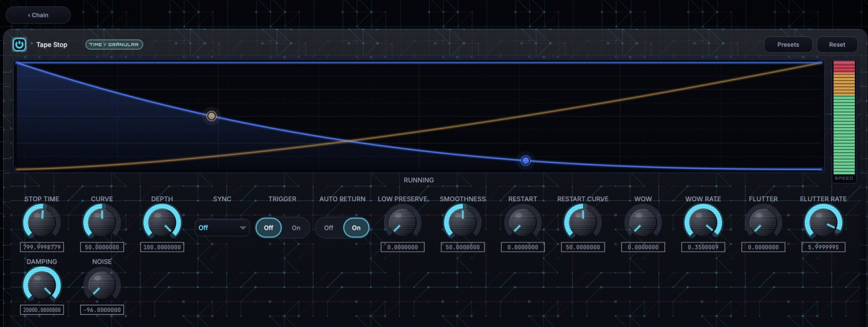This screenshot has height=327, width=868.
Task: Select the grey curve handle on the graph
Action: point(212,116)
